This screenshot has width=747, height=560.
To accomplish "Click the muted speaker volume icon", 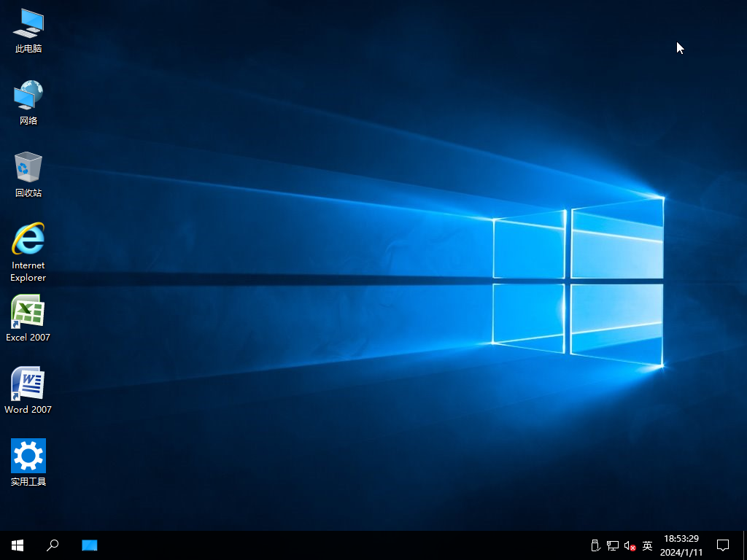I will pyautogui.click(x=630, y=545).
